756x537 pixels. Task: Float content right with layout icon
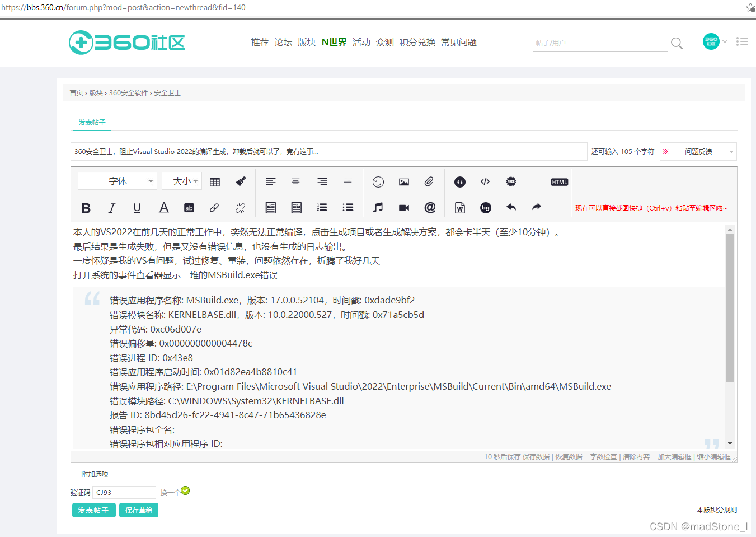pos(297,208)
